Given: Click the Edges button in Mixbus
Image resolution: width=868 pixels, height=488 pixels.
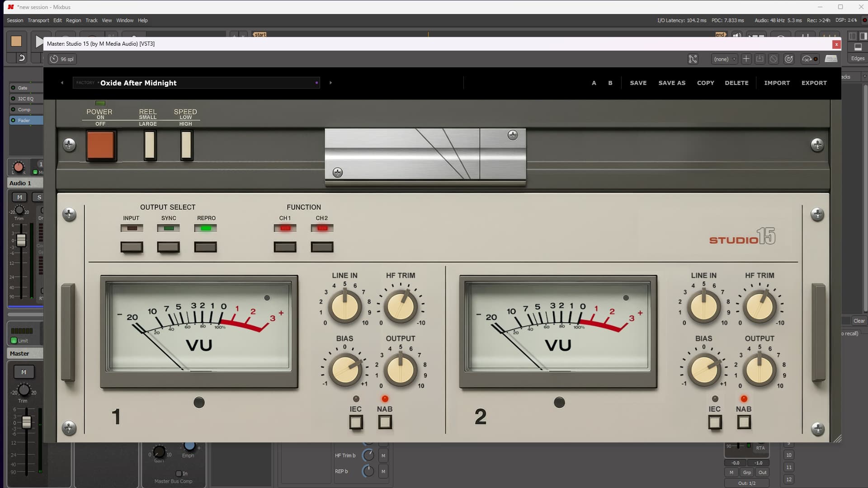Looking at the screenshot, I should tap(858, 58).
